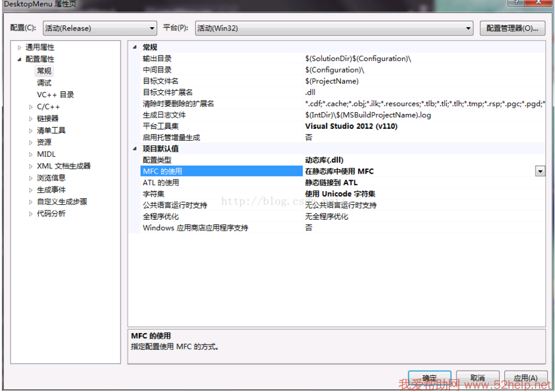This screenshot has width=555, height=392.
Task: Select 常规 in the property tree
Action: pyautogui.click(x=44, y=71)
